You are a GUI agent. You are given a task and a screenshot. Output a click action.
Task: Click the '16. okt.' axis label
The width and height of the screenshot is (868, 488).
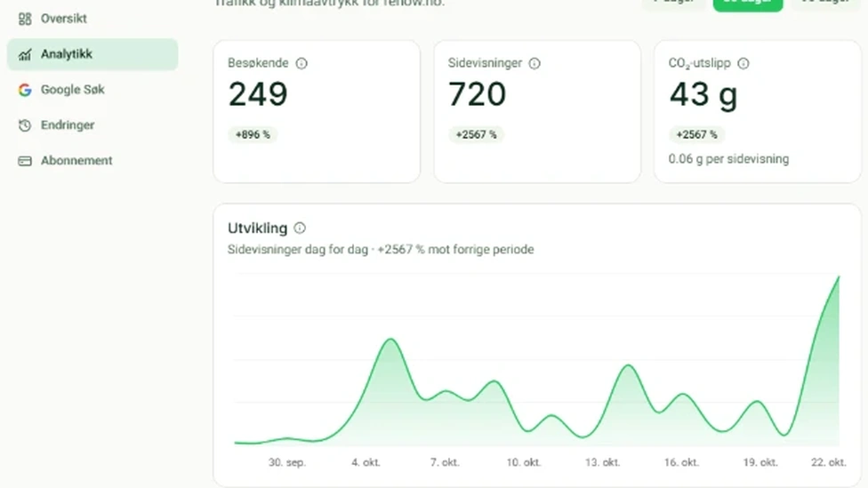681,462
